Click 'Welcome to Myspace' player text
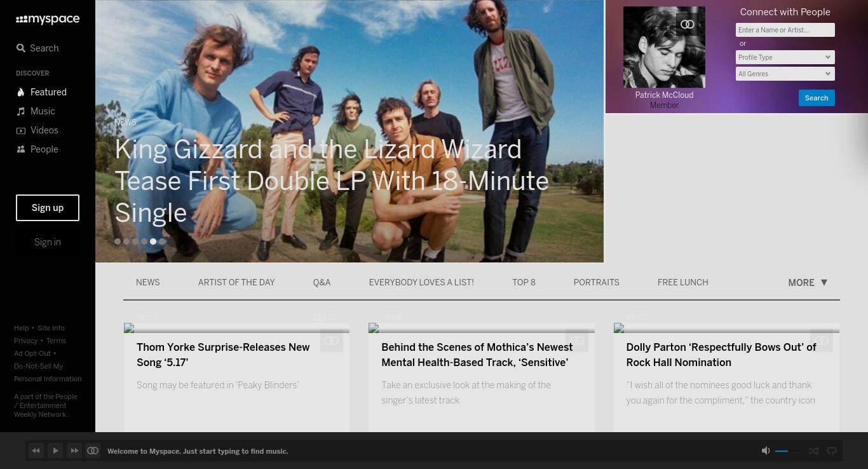This screenshot has height=469, width=868. coord(198,451)
